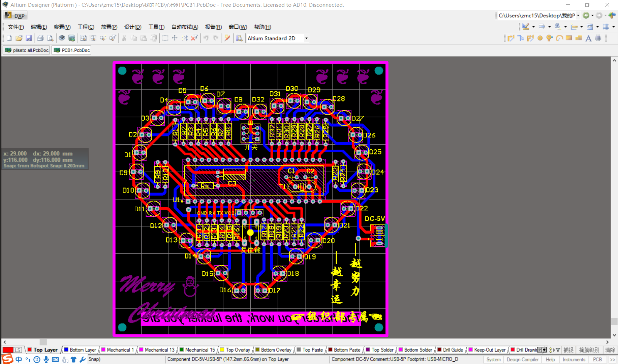Screen dimensions: 618x364
Task: Open the 放置(P) menu
Action: (x=109, y=27)
